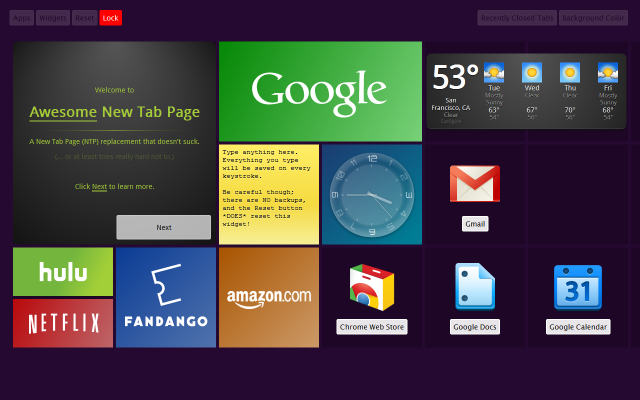Viewport: 640px width, 400px height.
Task: Show Recently Closed Tabs
Action: click(x=517, y=18)
